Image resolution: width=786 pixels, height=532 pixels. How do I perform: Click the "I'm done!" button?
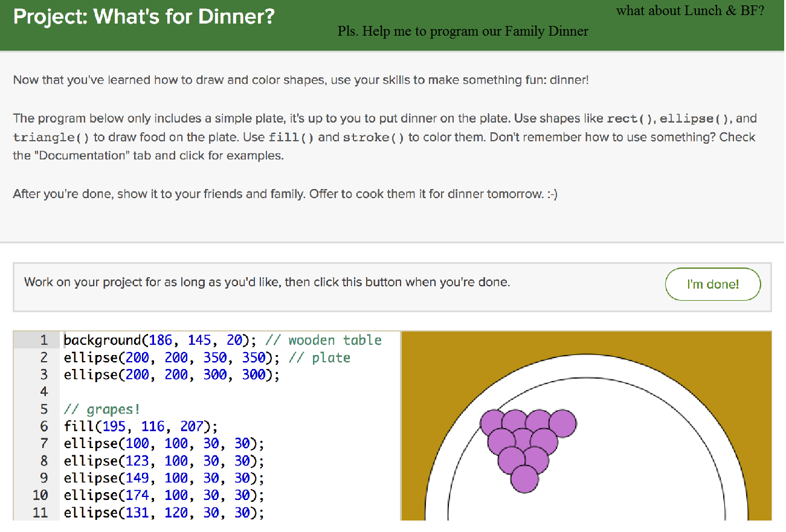click(x=713, y=284)
